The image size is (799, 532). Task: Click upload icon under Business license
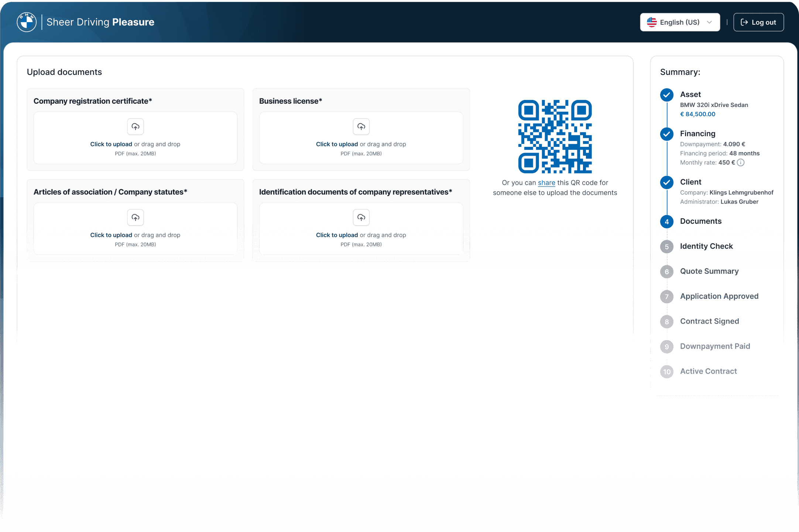click(361, 127)
